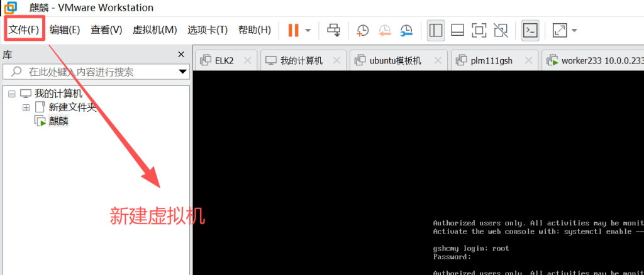Select the 麒麟 VM in library
The width and height of the screenshot is (644, 275).
point(58,121)
